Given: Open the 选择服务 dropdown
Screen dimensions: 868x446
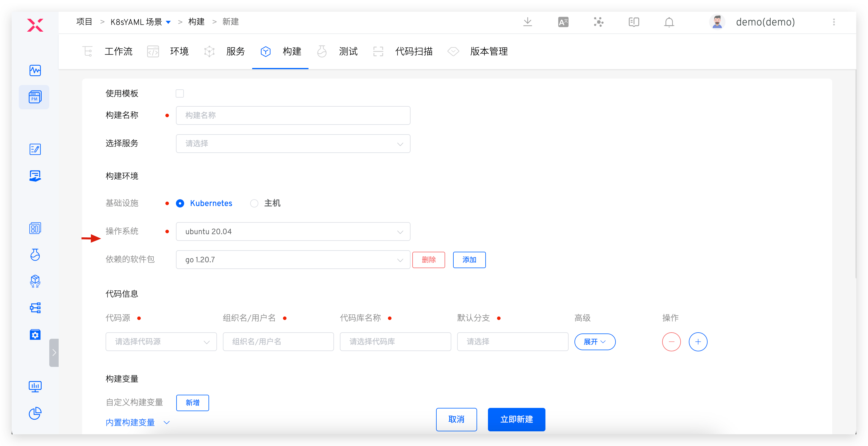Looking at the screenshot, I should pos(293,144).
